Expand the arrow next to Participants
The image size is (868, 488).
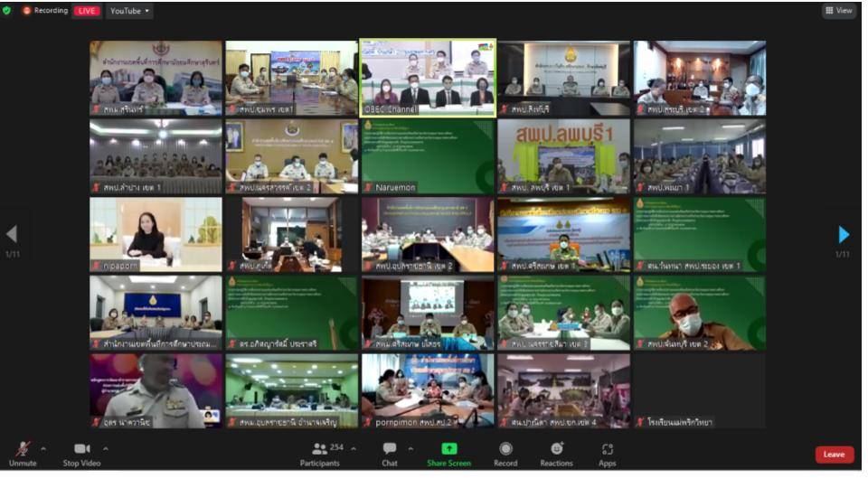click(x=353, y=448)
